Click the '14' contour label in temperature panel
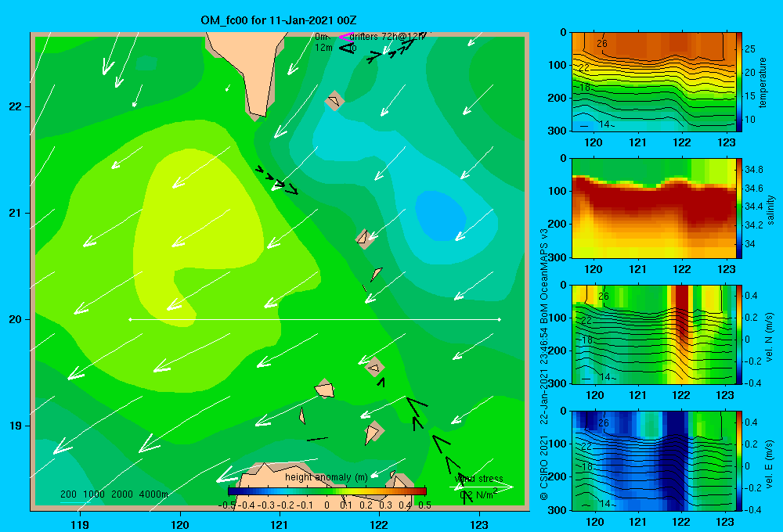 click(x=604, y=124)
